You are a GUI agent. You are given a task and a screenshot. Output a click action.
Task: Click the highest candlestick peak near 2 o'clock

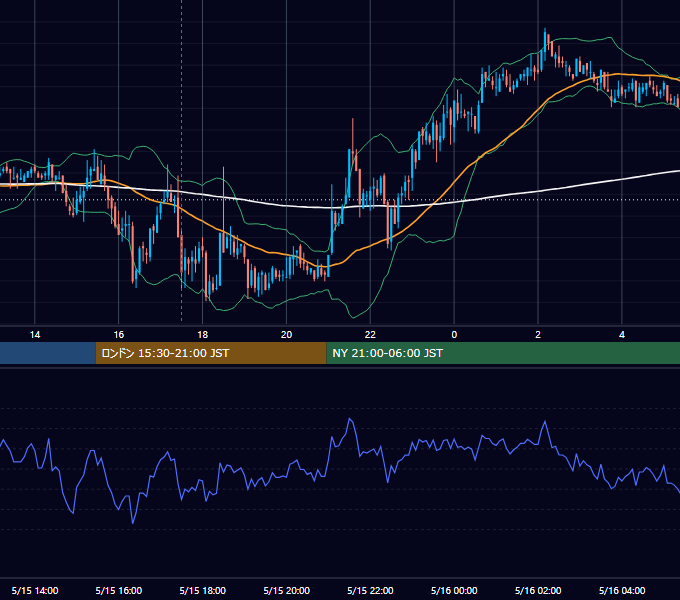point(545,39)
